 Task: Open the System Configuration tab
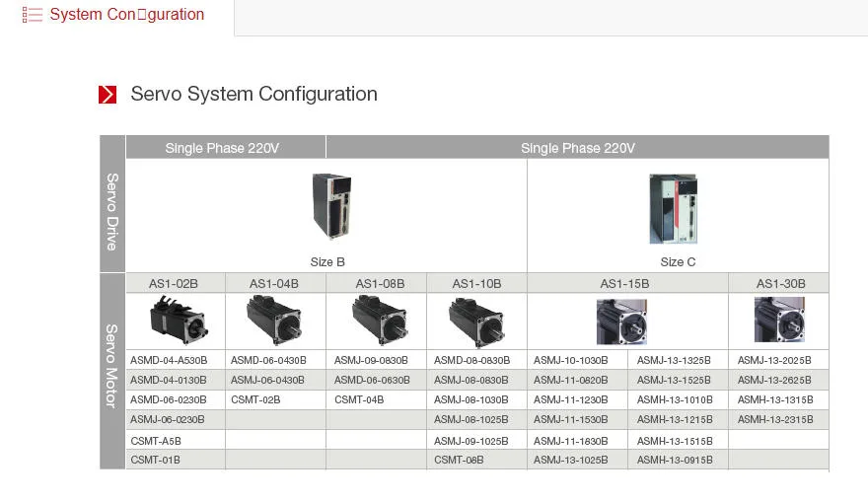[127, 15]
